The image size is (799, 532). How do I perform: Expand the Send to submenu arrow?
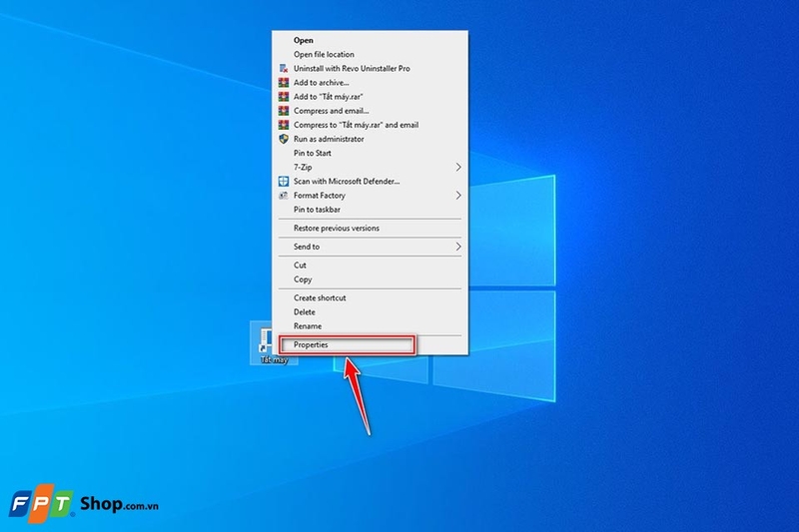tap(458, 247)
